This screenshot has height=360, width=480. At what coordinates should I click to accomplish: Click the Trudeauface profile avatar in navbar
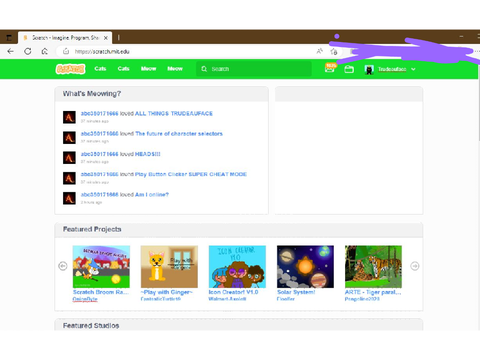369,69
